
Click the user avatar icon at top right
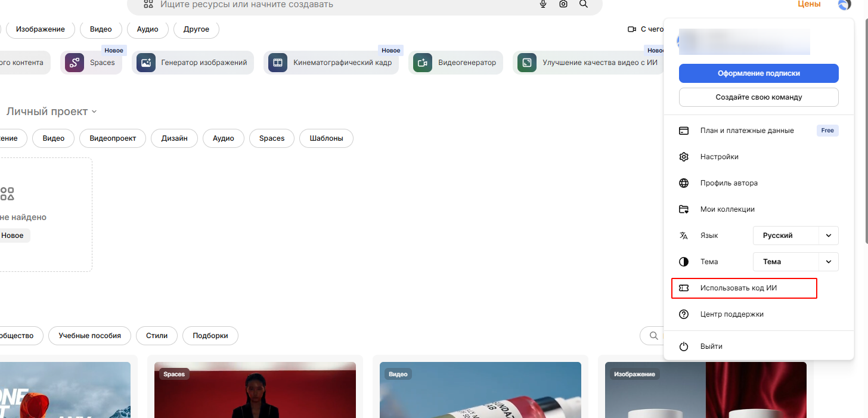click(x=844, y=5)
